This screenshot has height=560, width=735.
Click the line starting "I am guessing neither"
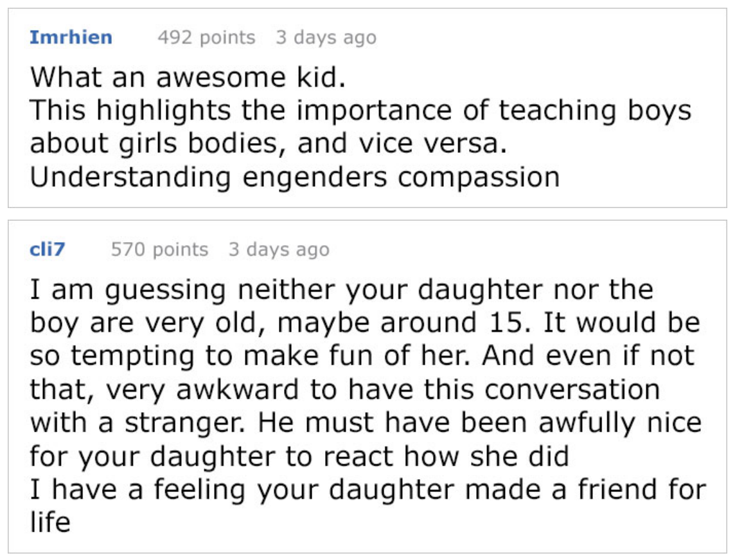tap(341, 290)
